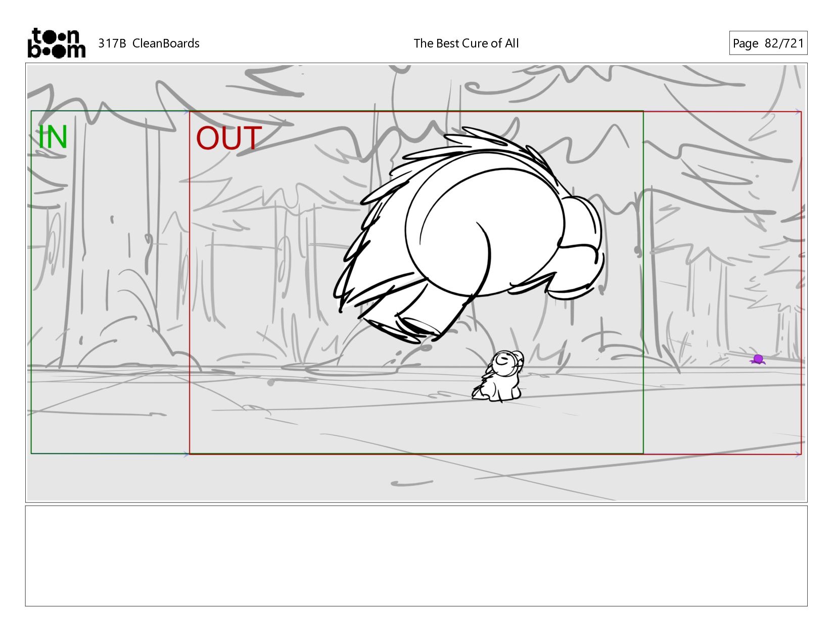Select the title 'The Best Cure of All'
Image resolution: width=834 pixels, height=644 pixels.
point(466,43)
